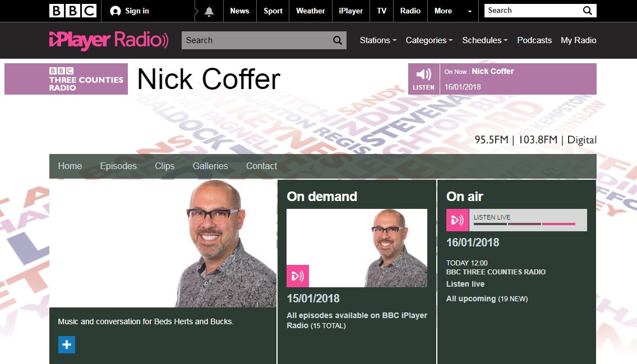This screenshot has height=364, width=637.
Task: Click On Now: Nick Coffer banner text
Action: (479, 72)
